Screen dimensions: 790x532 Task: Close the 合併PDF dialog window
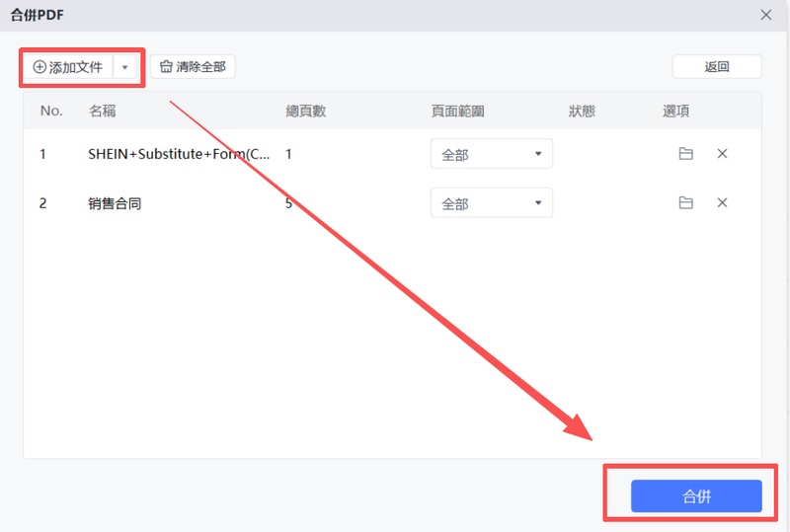(x=766, y=15)
